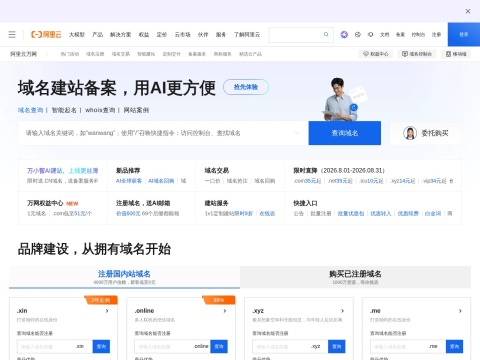This screenshot has width=480, height=360.
Task: Click AI域名回购 link
Action: point(161,181)
